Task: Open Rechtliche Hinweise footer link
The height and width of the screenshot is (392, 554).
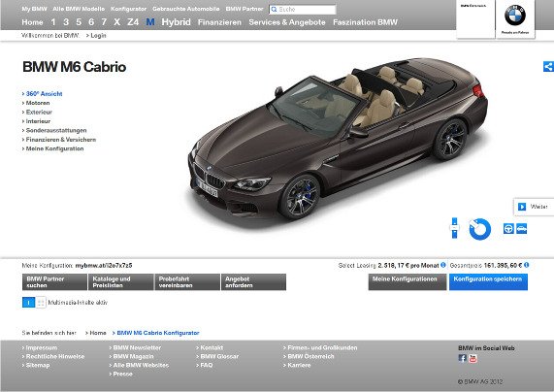Action: pyautogui.click(x=53, y=356)
